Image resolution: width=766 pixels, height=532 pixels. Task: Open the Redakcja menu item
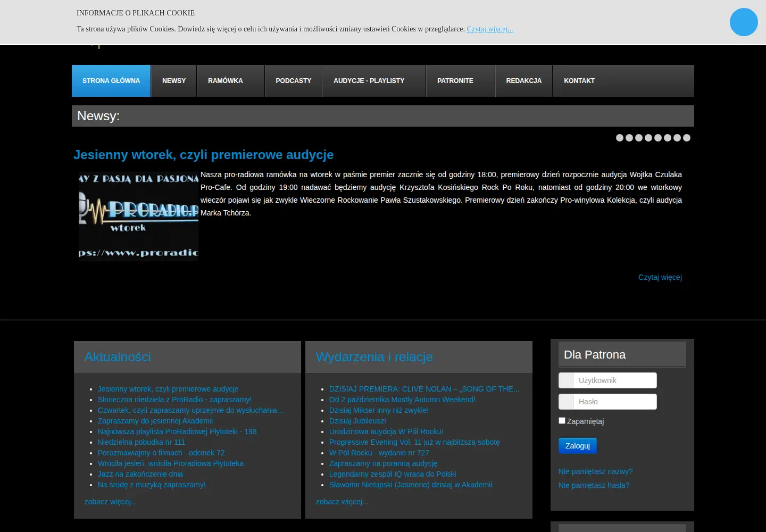tap(524, 81)
